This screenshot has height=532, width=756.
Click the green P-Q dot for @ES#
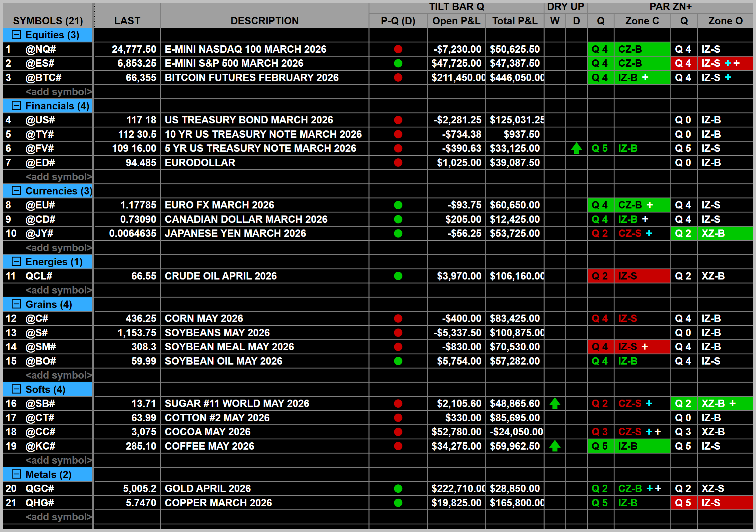pos(398,63)
